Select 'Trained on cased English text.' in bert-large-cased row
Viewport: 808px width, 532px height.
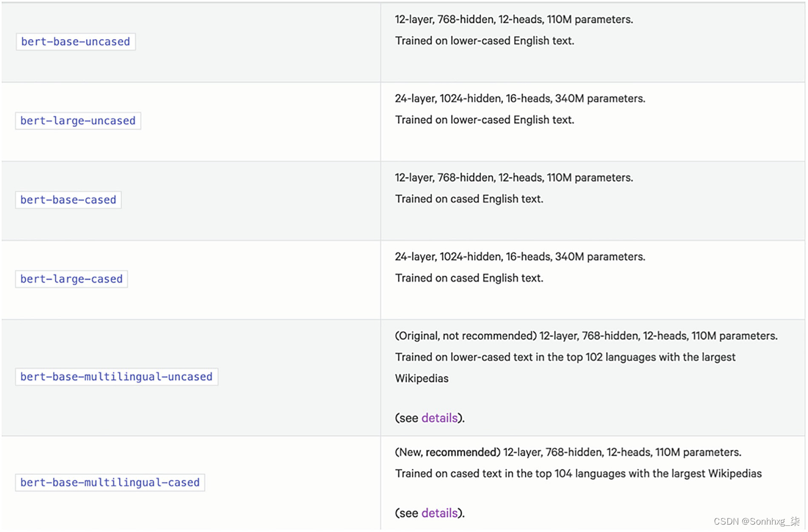pos(469,278)
